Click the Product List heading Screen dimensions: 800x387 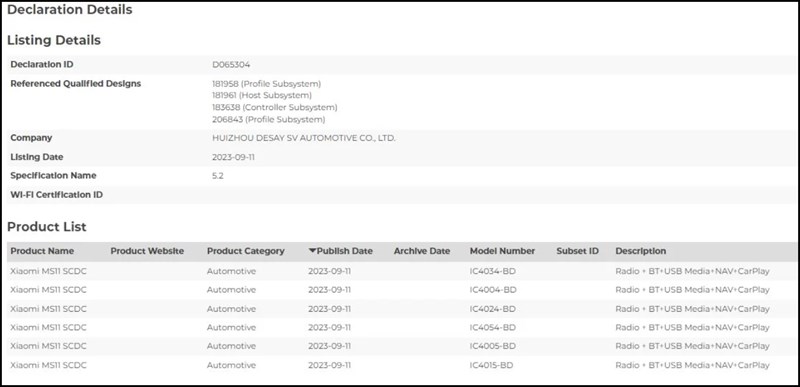[46, 227]
